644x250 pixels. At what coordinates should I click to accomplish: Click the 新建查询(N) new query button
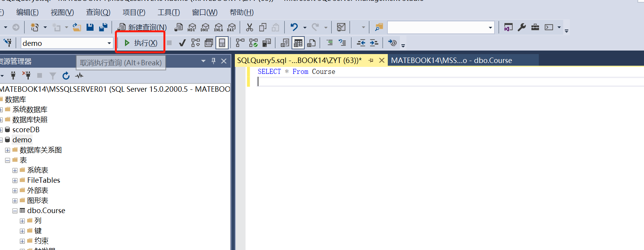pyautogui.click(x=142, y=27)
